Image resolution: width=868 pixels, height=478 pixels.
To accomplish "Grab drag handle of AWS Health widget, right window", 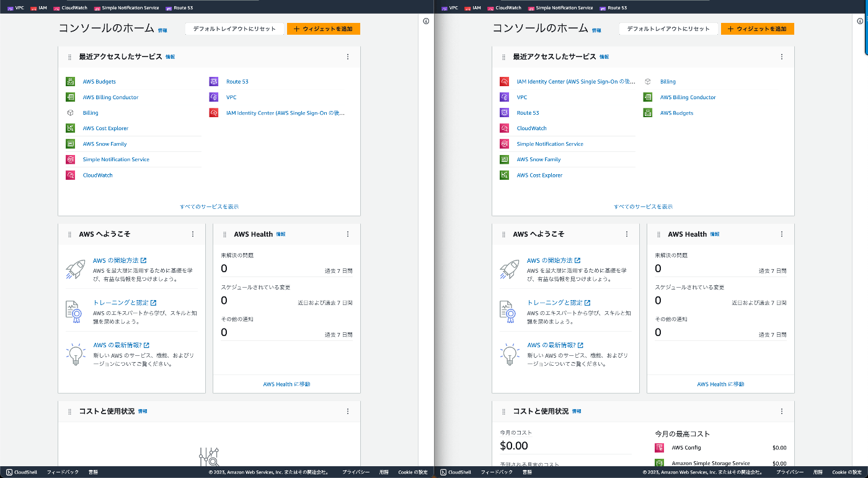I will (659, 234).
